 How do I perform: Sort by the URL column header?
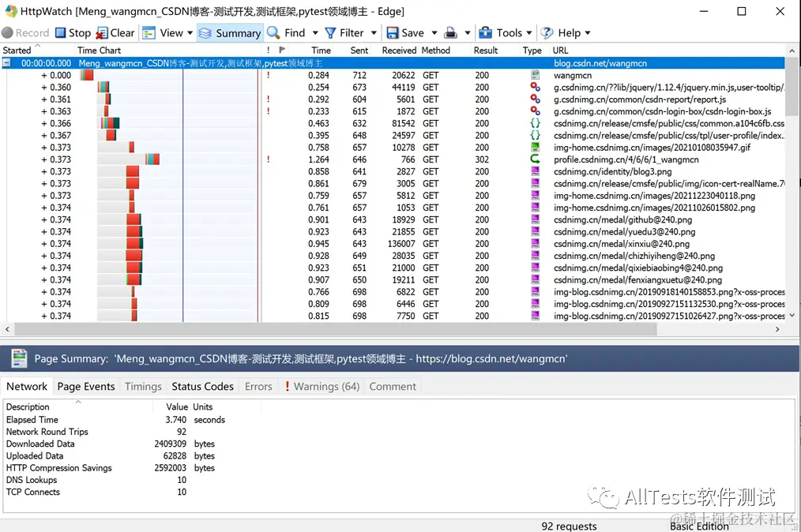[560, 50]
